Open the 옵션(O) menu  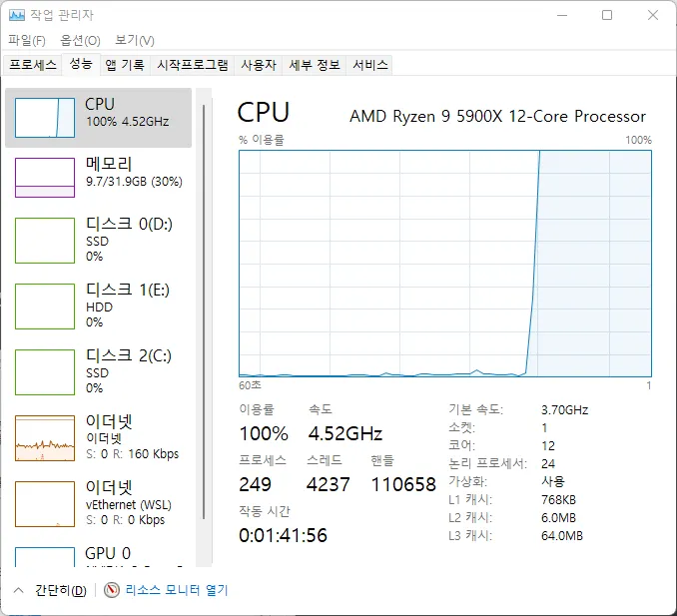(x=80, y=40)
